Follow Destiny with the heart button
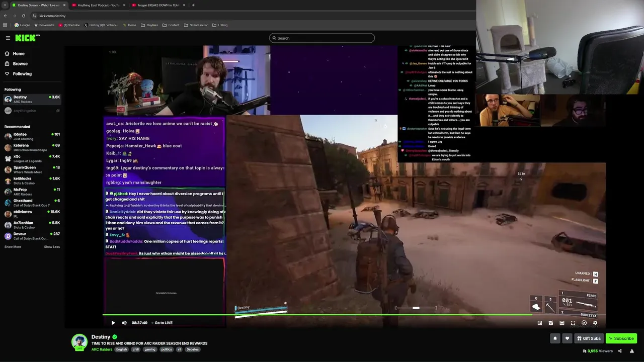644x362 pixels. (567, 338)
